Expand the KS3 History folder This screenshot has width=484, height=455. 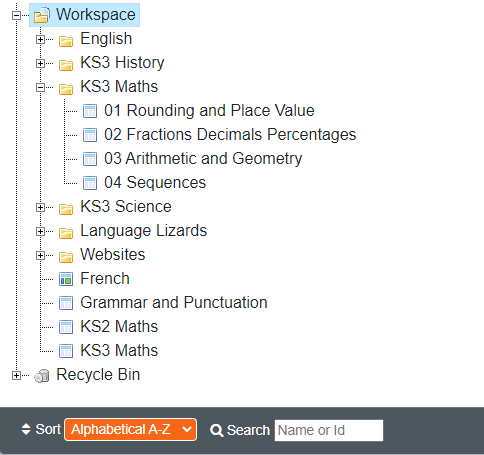[40, 63]
